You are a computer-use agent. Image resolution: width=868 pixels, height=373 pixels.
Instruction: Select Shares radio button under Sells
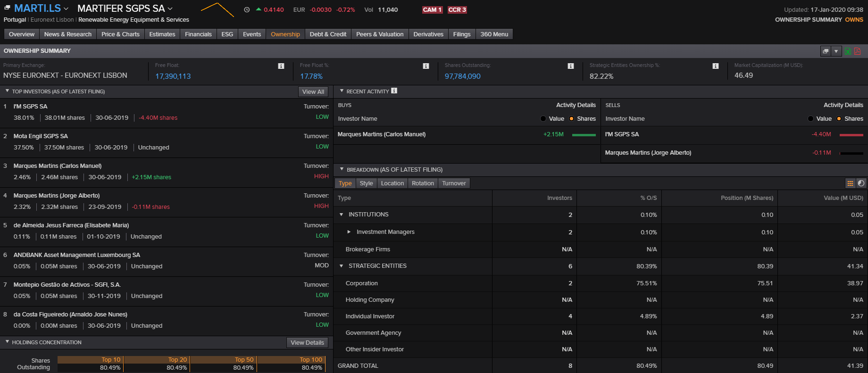(839, 119)
